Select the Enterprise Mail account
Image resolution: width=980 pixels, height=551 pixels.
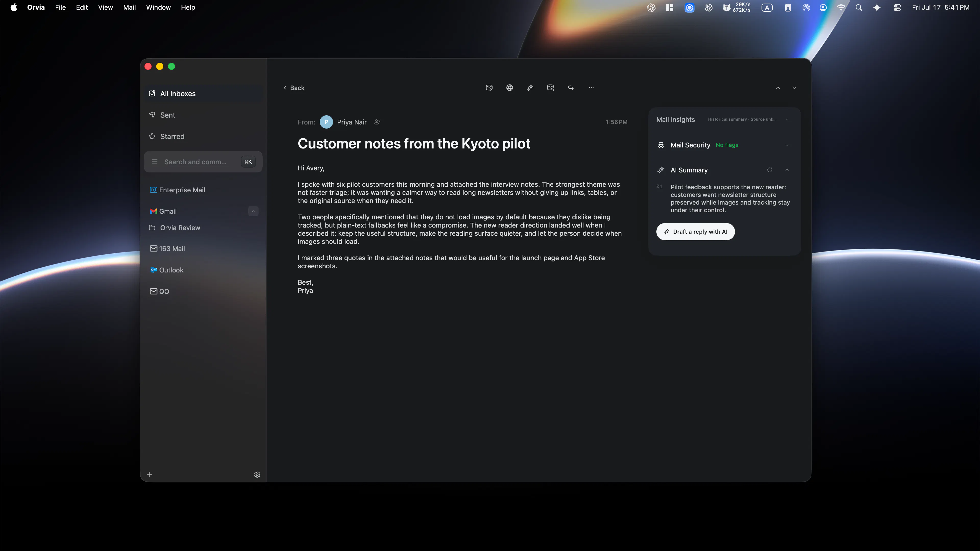click(203, 190)
